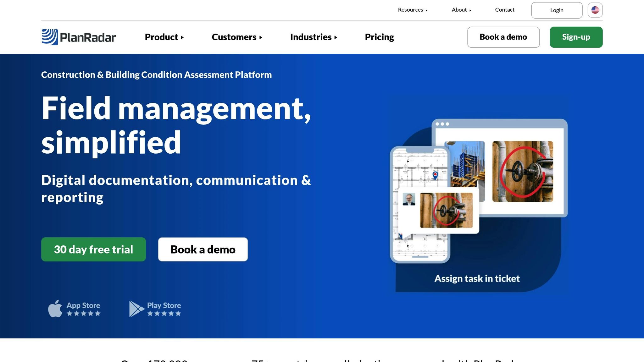Click the App Store rating text

[x=83, y=309]
